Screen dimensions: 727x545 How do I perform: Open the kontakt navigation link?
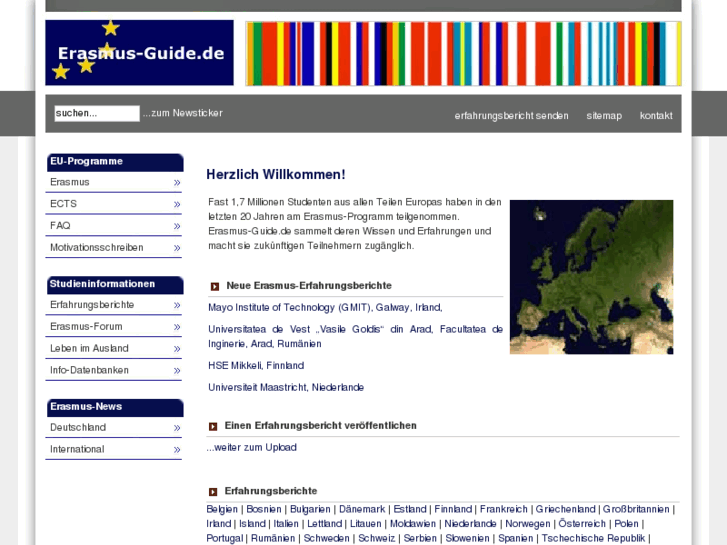pos(656,115)
